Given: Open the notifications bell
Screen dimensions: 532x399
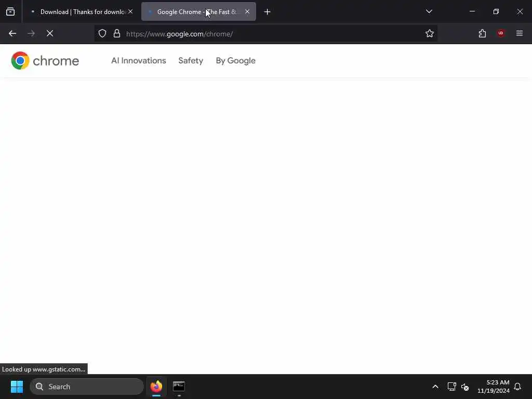Looking at the screenshot, I should pyautogui.click(x=517, y=387).
